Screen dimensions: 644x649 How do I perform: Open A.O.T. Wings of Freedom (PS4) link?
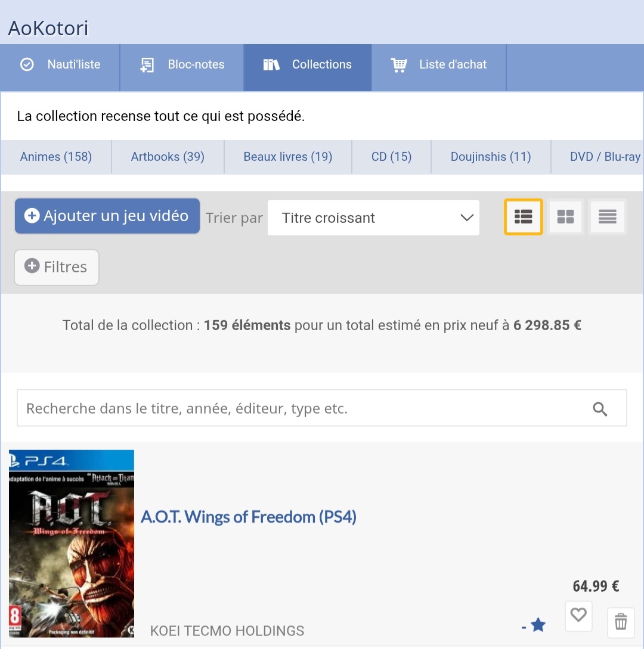[x=249, y=517]
